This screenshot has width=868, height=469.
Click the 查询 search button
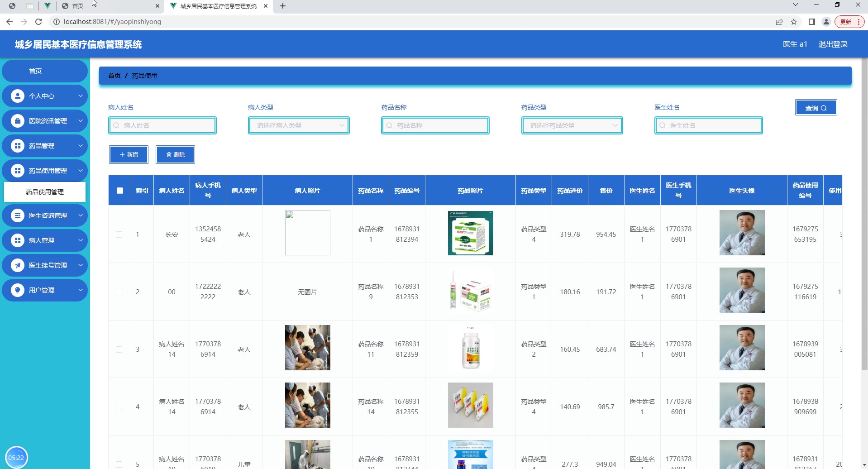coord(816,108)
